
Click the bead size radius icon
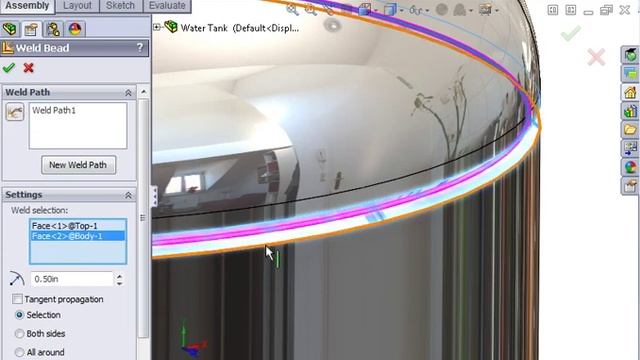17,279
